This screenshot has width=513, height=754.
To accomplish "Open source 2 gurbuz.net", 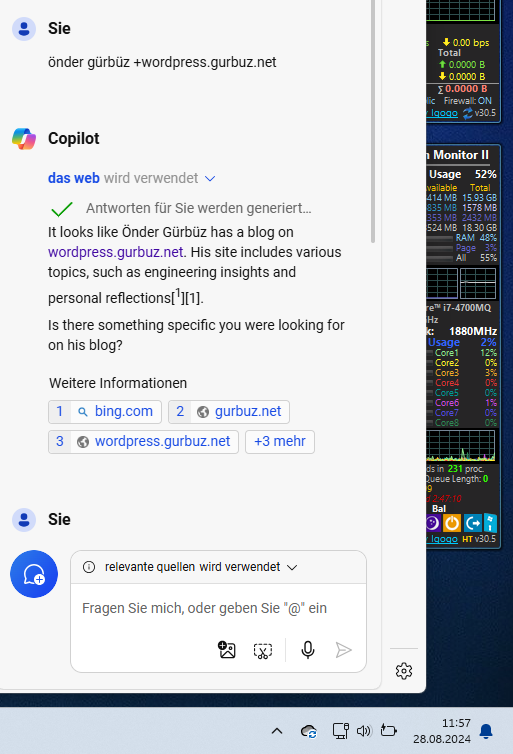I will pos(229,412).
